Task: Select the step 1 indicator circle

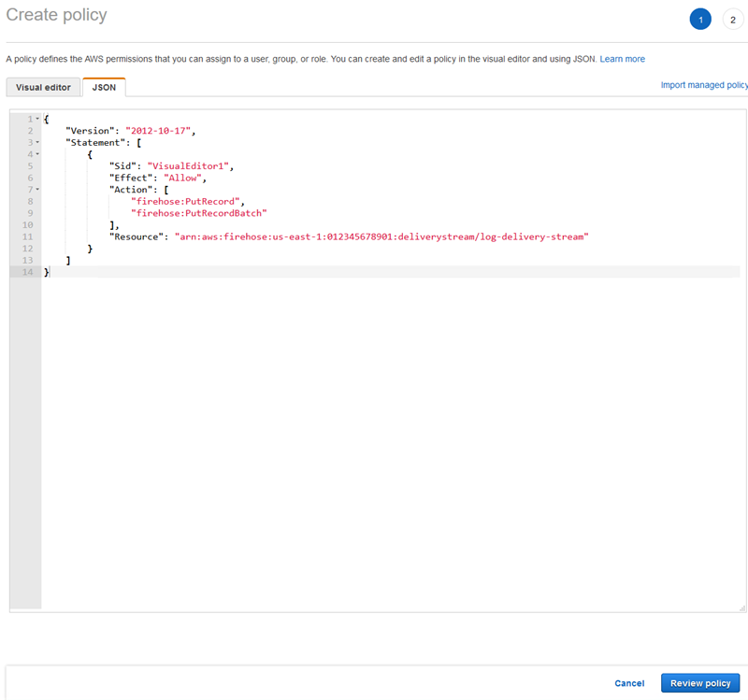Action: (x=700, y=19)
